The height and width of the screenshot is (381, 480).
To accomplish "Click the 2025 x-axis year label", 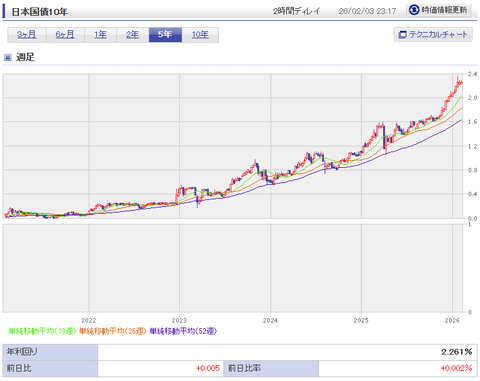I will coord(361,320).
